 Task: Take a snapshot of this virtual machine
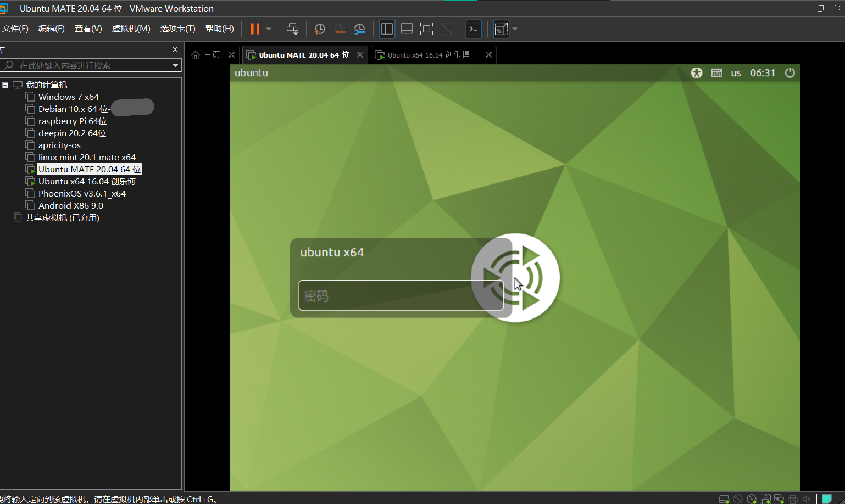pos(319,29)
